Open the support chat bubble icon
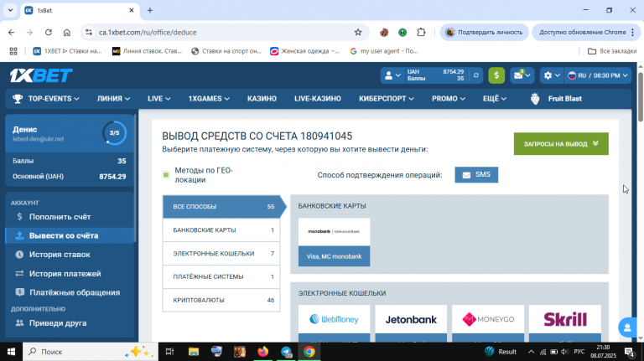The image size is (644, 361). tap(627, 327)
